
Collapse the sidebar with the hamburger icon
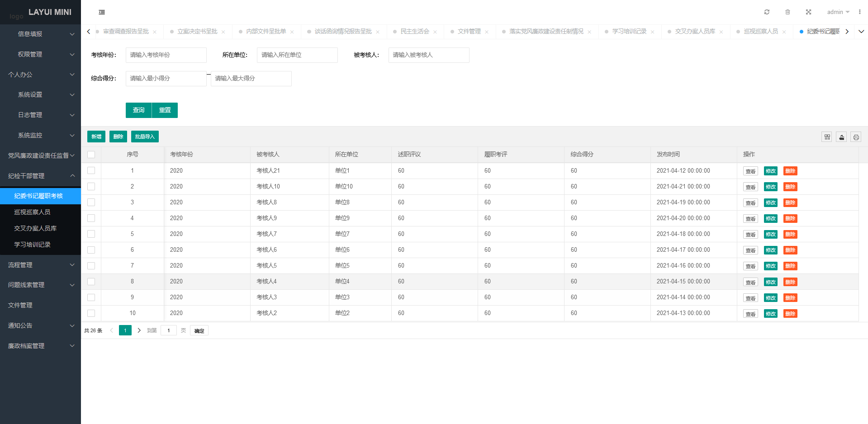102,12
